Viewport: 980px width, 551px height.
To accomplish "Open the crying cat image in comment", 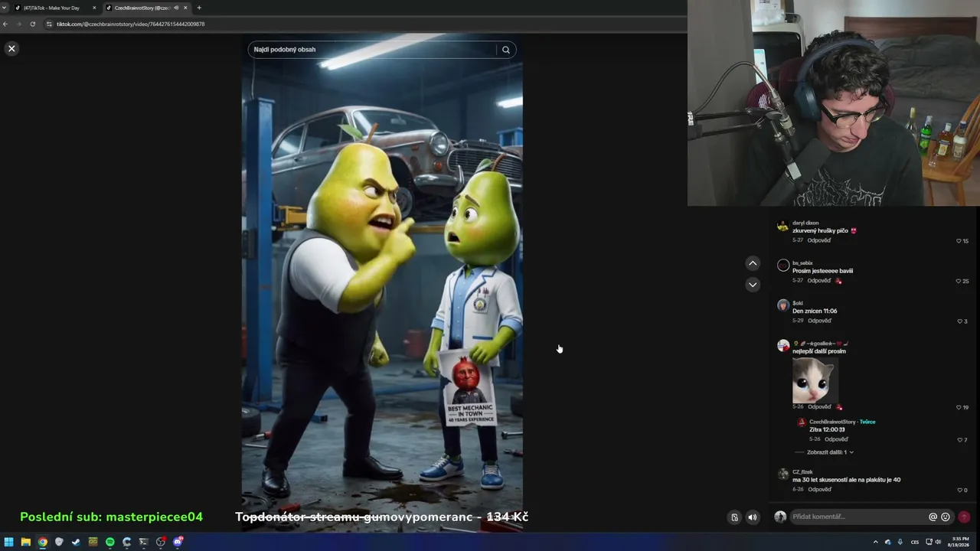I will 815,380.
